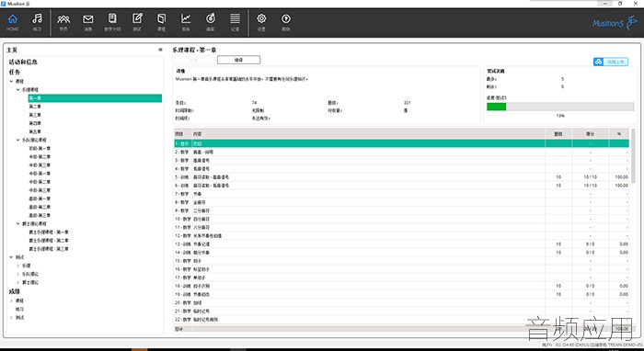
Task: Click the 得分 column header
Action: pos(591,134)
